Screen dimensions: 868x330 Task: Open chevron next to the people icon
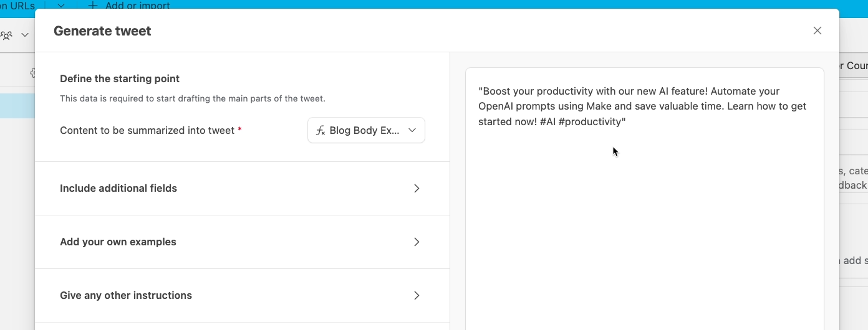click(x=25, y=35)
